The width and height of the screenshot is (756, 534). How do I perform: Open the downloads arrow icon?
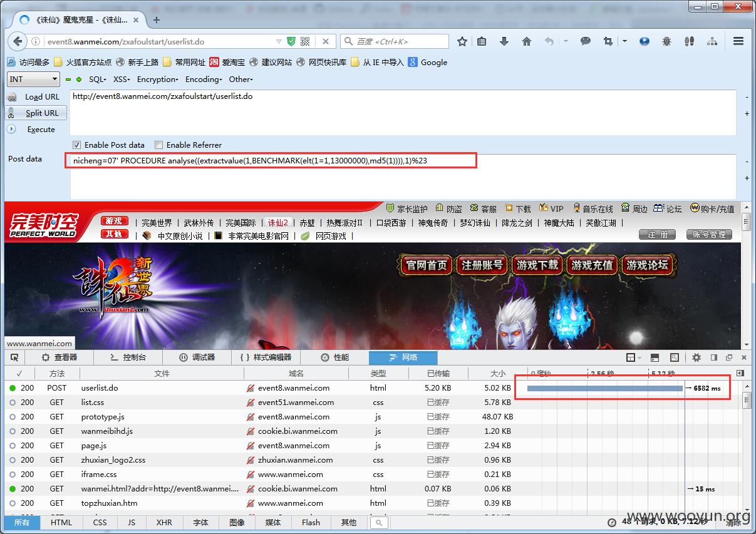click(504, 41)
